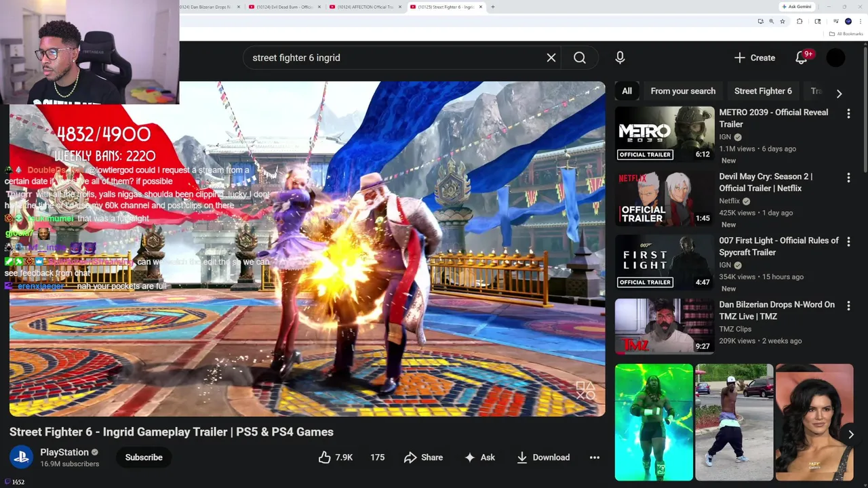This screenshot has width=868, height=488.
Task: Select the From your search chip
Action: tap(683, 91)
